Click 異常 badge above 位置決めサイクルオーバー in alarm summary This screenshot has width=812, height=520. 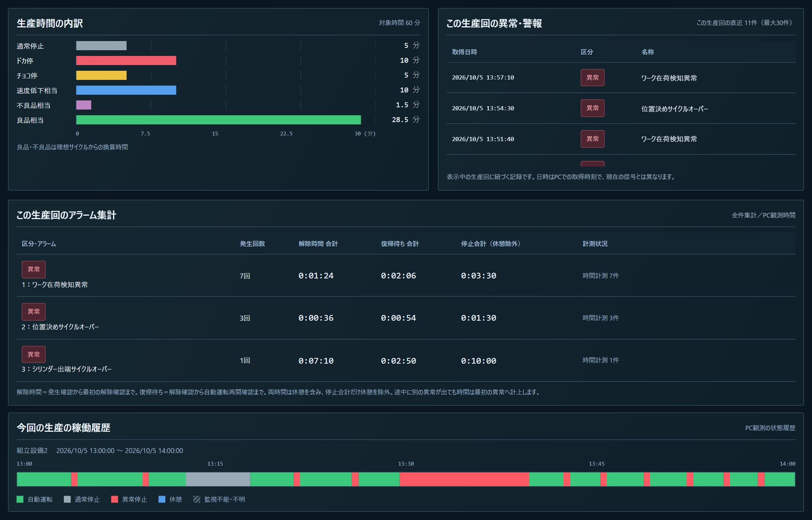[x=33, y=312]
